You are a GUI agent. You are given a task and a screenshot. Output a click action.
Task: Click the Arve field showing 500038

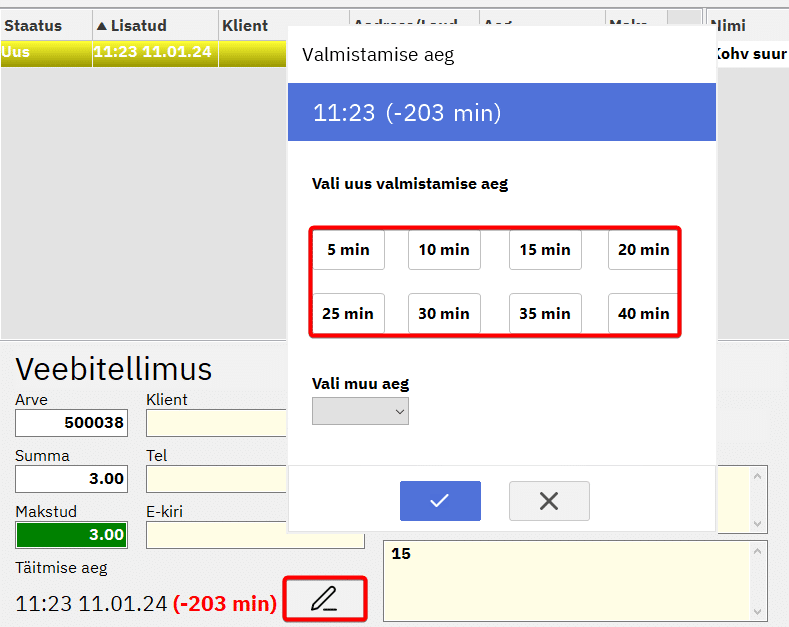[71, 423]
